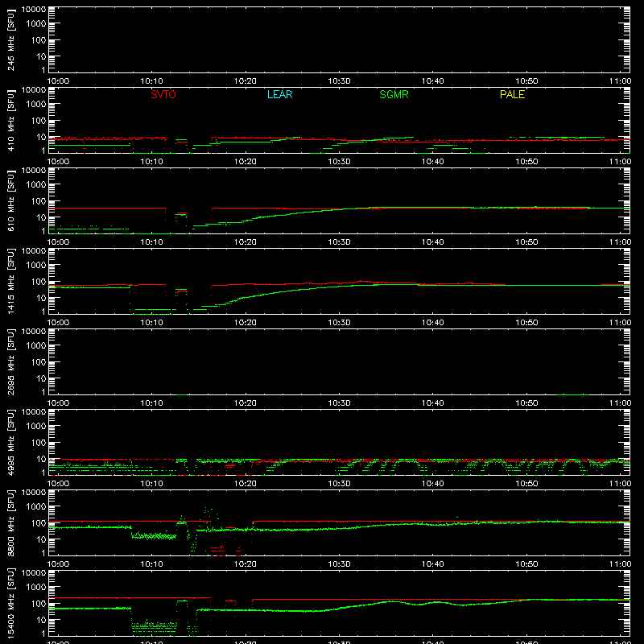Click the 8800 MHz [SFU] axis label
This screenshot has height=644, width=644.
tap(10, 522)
